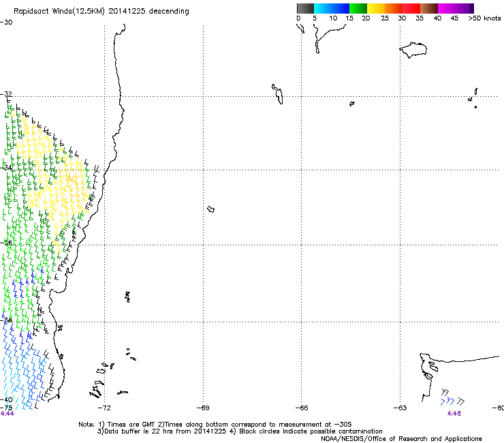The height and width of the screenshot is (443, 504).
Task: Click the green 15–20 knots legend segment
Action: click(358, 8)
